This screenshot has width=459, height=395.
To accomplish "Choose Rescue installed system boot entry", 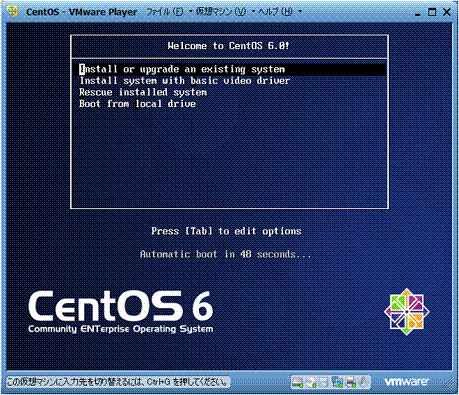I will click(x=143, y=92).
